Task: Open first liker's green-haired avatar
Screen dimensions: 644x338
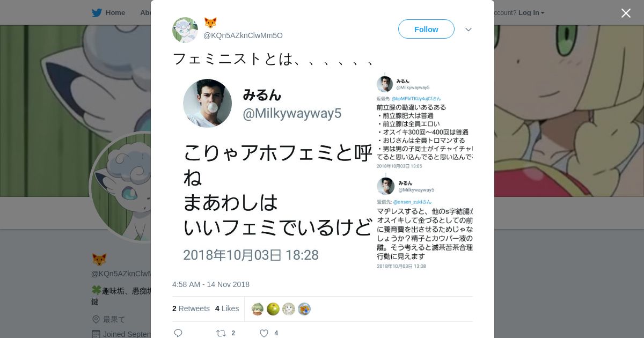Action: click(257, 309)
